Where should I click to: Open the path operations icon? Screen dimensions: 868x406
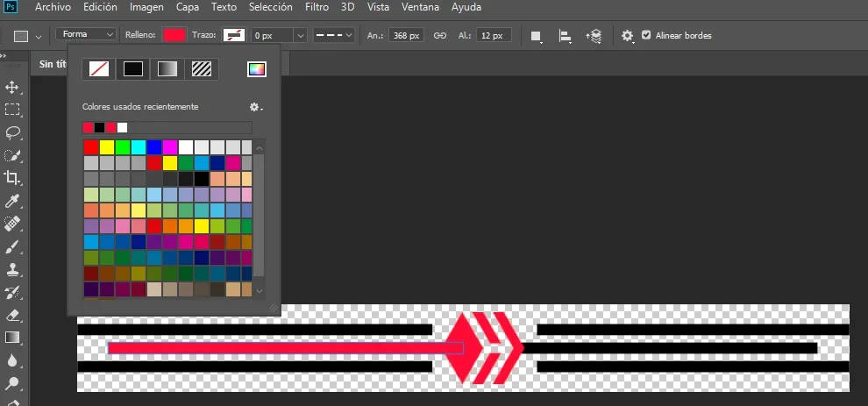click(536, 36)
